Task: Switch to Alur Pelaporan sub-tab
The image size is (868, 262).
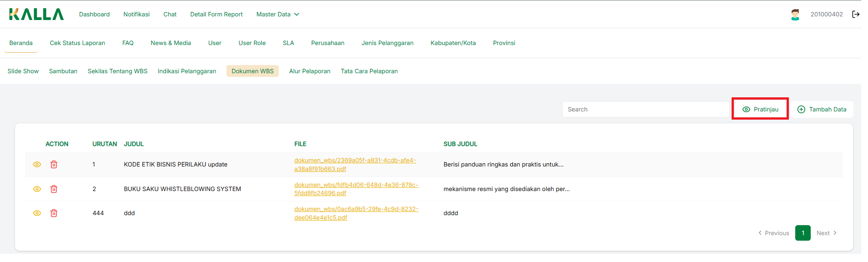Action: click(x=310, y=71)
